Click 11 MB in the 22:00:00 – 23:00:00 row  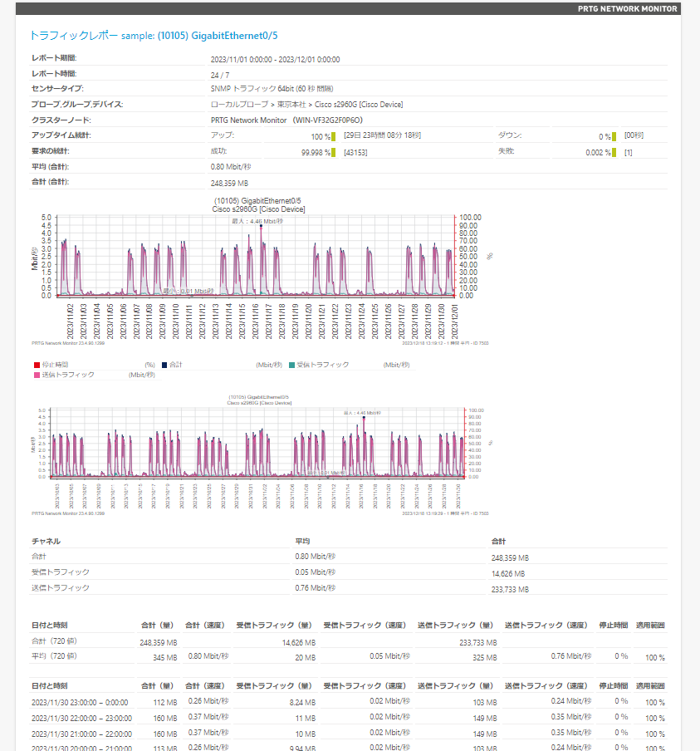point(306,719)
